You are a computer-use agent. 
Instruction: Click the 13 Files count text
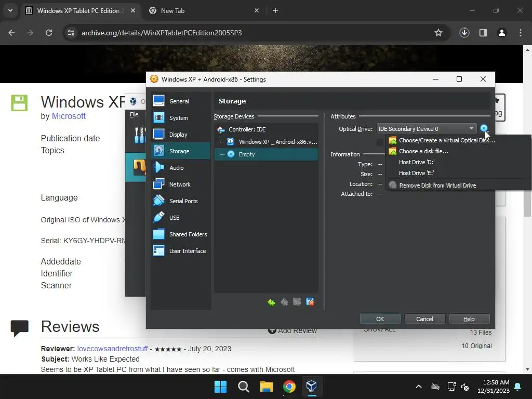click(481, 332)
